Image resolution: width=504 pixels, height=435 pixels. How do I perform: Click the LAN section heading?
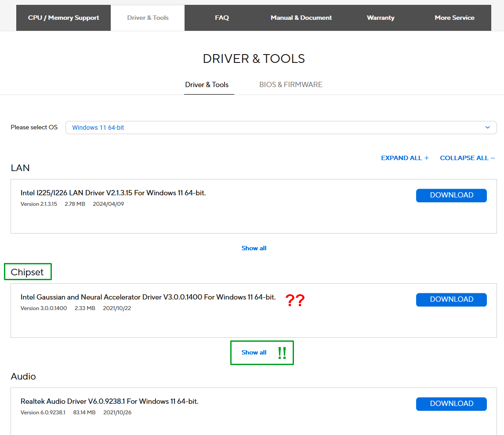pos(20,168)
